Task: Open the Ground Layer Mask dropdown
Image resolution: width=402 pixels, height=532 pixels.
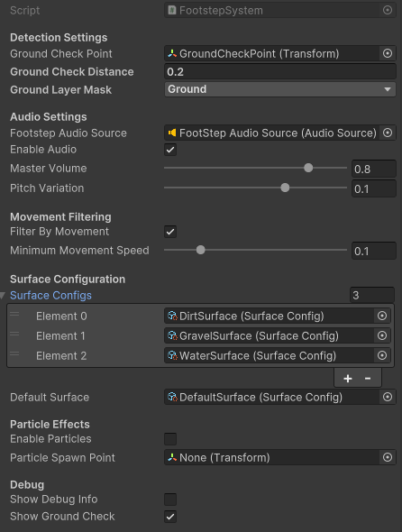Action: tap(280, 89)
